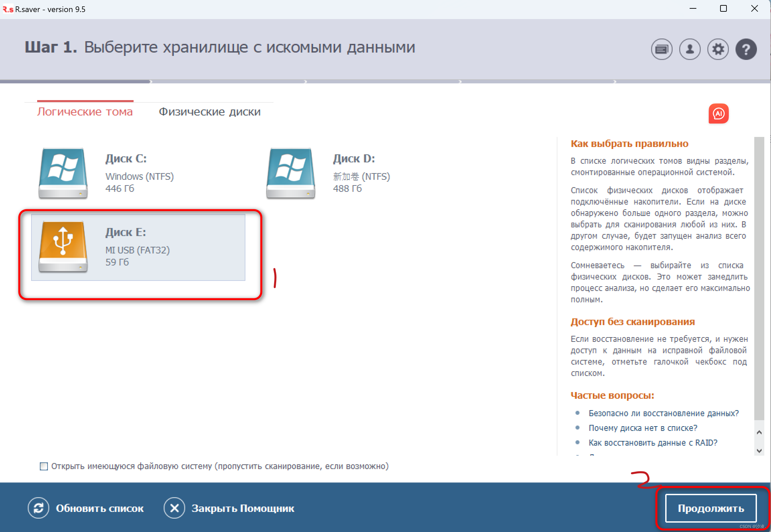This screenshot has height=532, width=771.
Task: Click the help panel scroll-up arrow
Action: (x=759, y=432)
